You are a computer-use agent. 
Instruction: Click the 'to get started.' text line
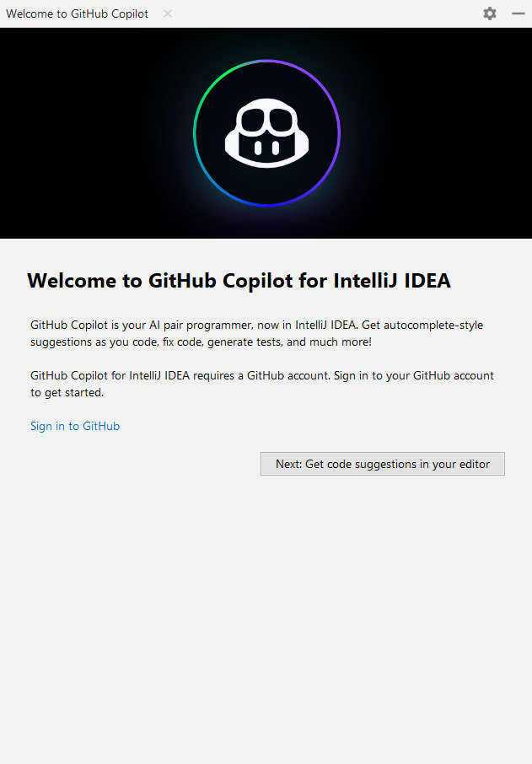click(67, 393)
